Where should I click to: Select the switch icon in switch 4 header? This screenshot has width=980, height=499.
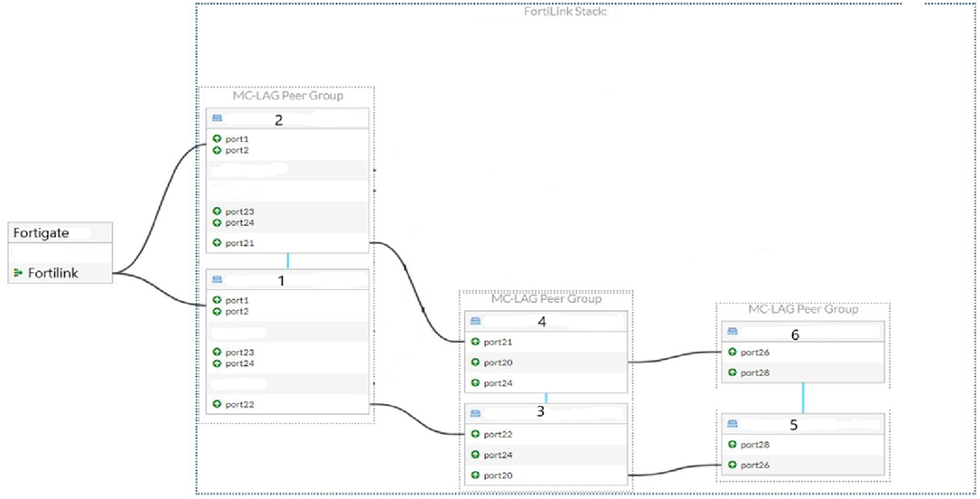(x=476, y=321)
